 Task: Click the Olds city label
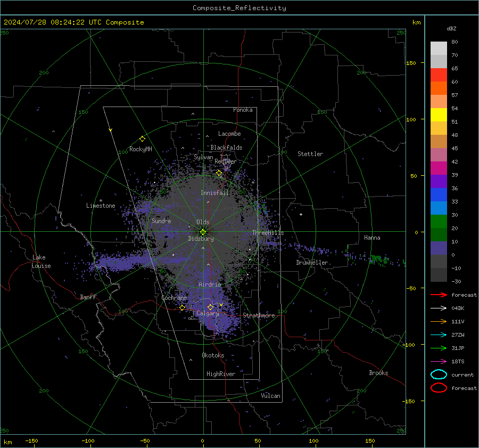click(x=203, y=222)
